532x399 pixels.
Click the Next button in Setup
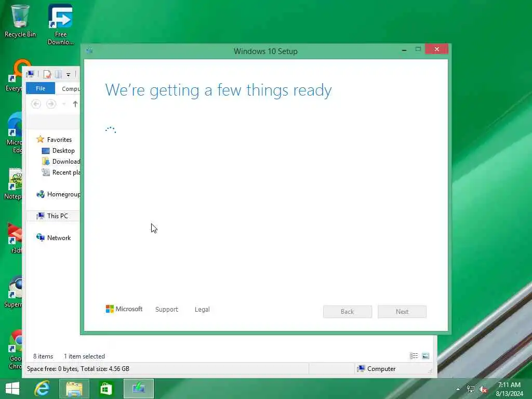click(x=402, y=312)
